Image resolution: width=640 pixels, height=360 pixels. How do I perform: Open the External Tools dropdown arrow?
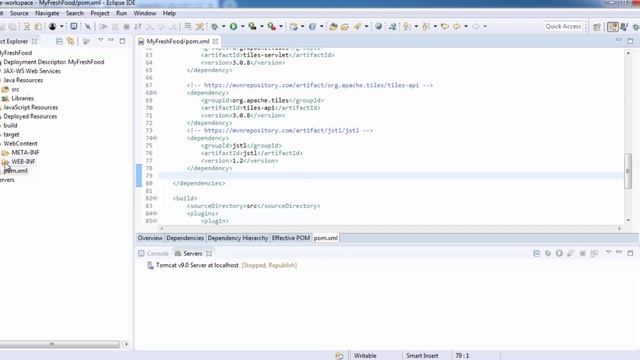click(281, 27)
